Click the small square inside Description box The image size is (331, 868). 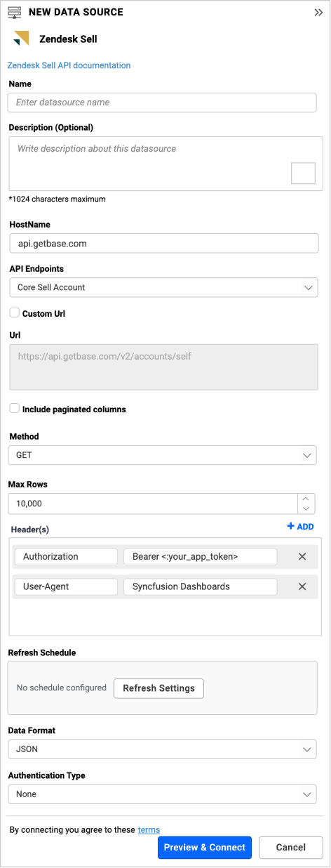click(x=303, y=173)
